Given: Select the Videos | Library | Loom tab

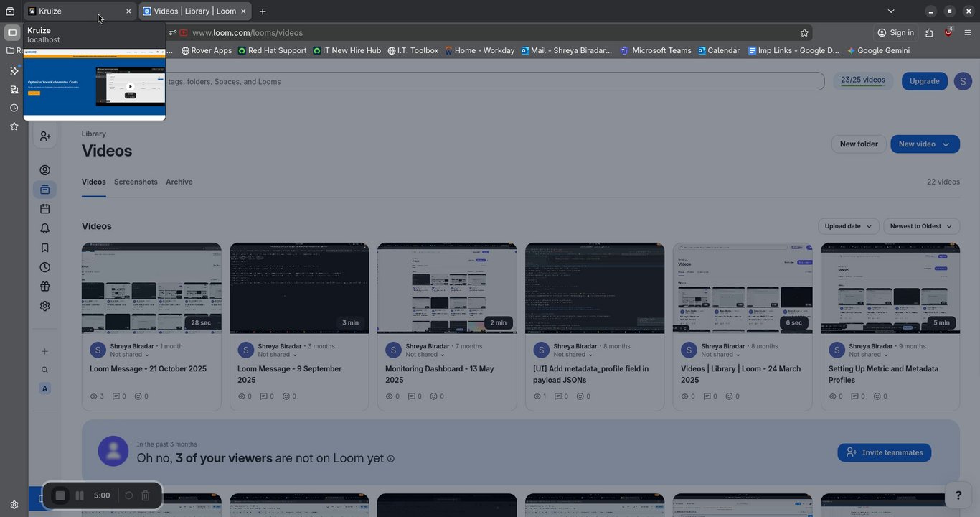Looking at the screenshot, I should click(195, 11).
